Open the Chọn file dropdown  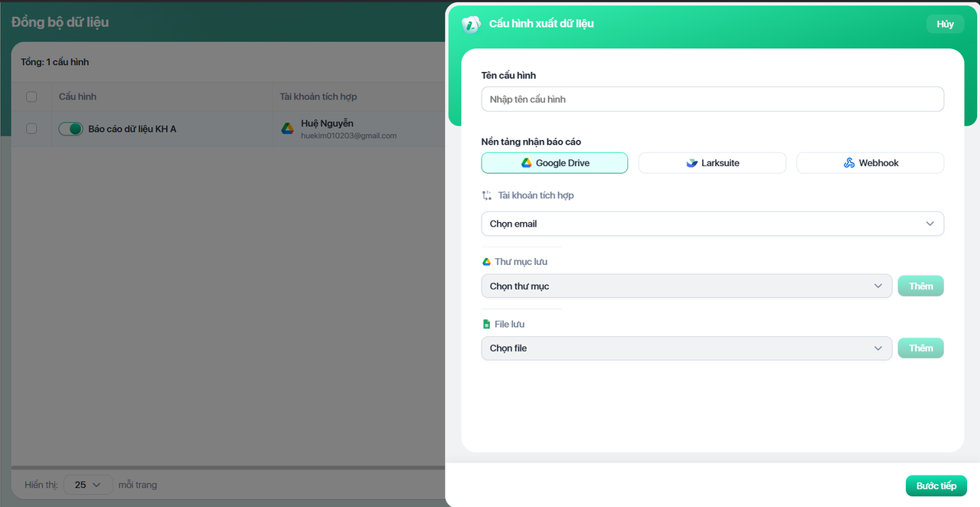[x=686, y=348]
